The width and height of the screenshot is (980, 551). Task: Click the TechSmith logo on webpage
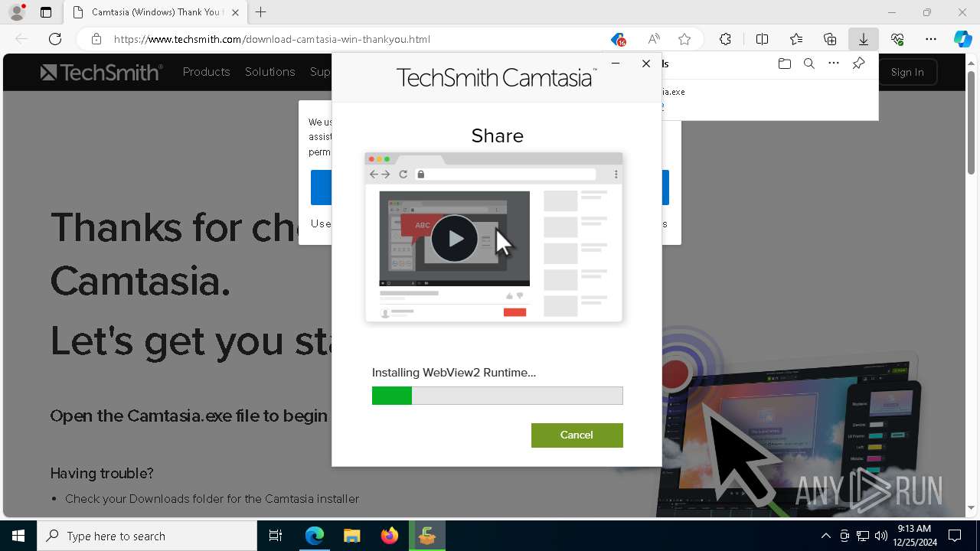[x=101, y=72]
